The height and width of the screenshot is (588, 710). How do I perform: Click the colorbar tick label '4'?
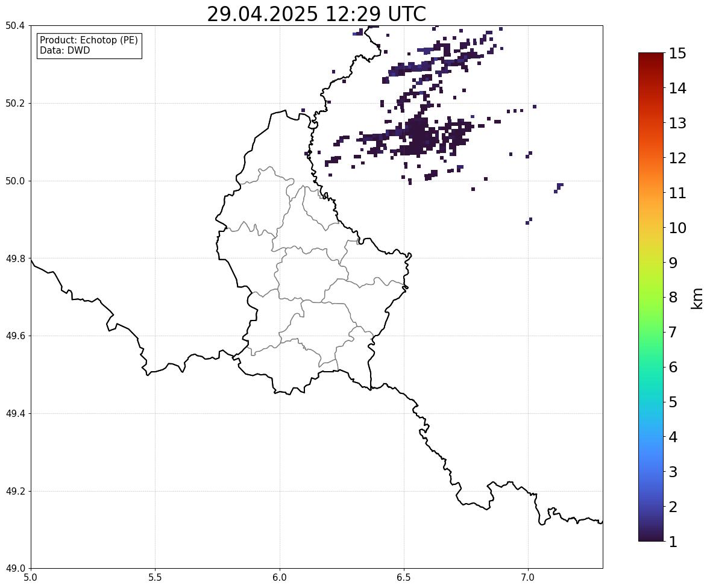tap(673, 437)
